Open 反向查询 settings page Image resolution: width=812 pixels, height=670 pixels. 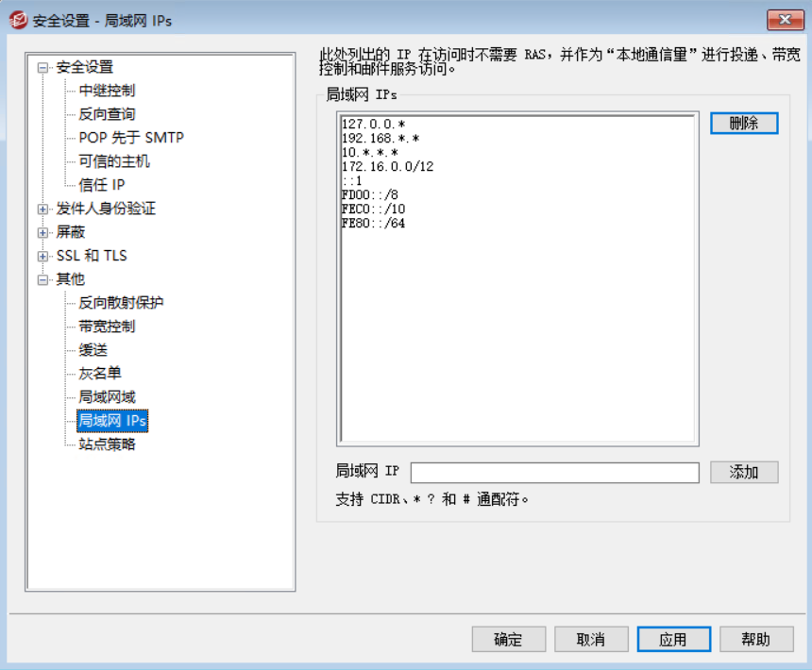107,114
